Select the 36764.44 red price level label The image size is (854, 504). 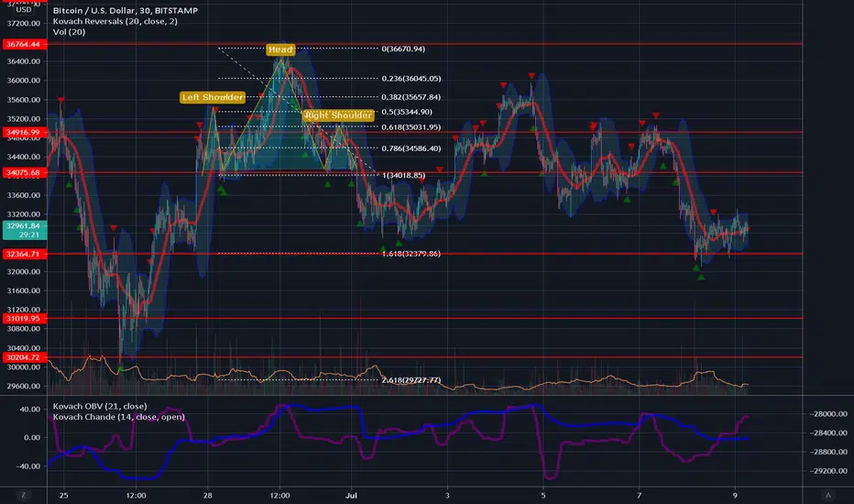(24, 44)
